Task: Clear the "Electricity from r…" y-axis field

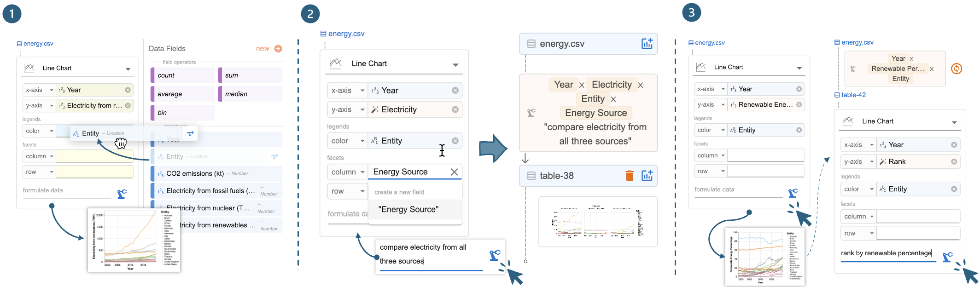Action: click(x=128, y=106)
